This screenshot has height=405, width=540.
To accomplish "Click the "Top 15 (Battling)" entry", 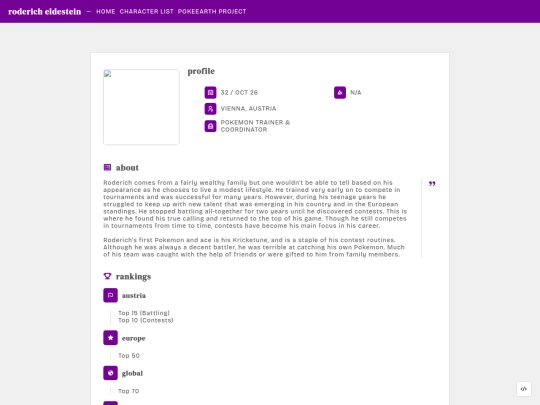I will pos(144,313).
